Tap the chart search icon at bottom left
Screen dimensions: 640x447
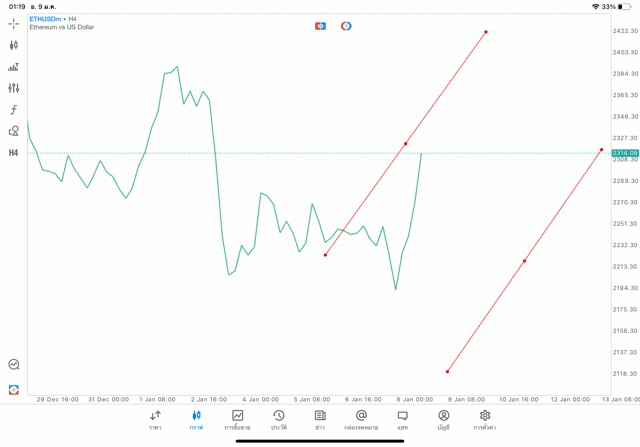point(14,365)
